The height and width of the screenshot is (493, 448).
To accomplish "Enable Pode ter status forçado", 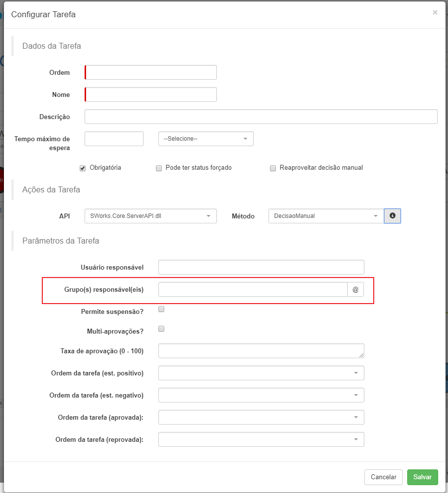I will [159, 168].
